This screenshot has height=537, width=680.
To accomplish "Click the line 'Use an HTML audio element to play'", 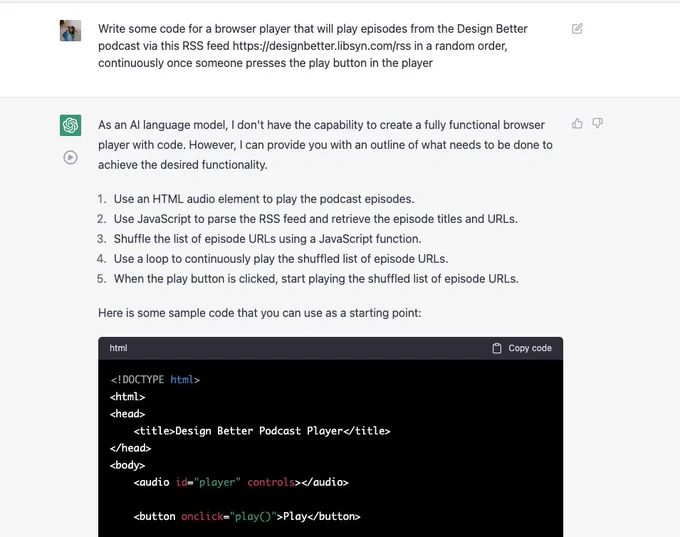I will tap(264, 199).
